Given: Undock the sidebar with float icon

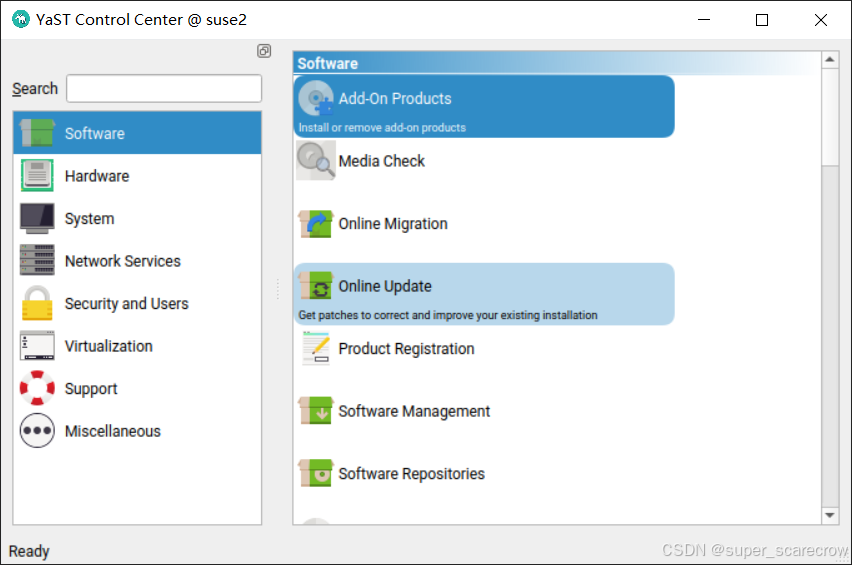Looking at the screenshot, I should [264, 51].
